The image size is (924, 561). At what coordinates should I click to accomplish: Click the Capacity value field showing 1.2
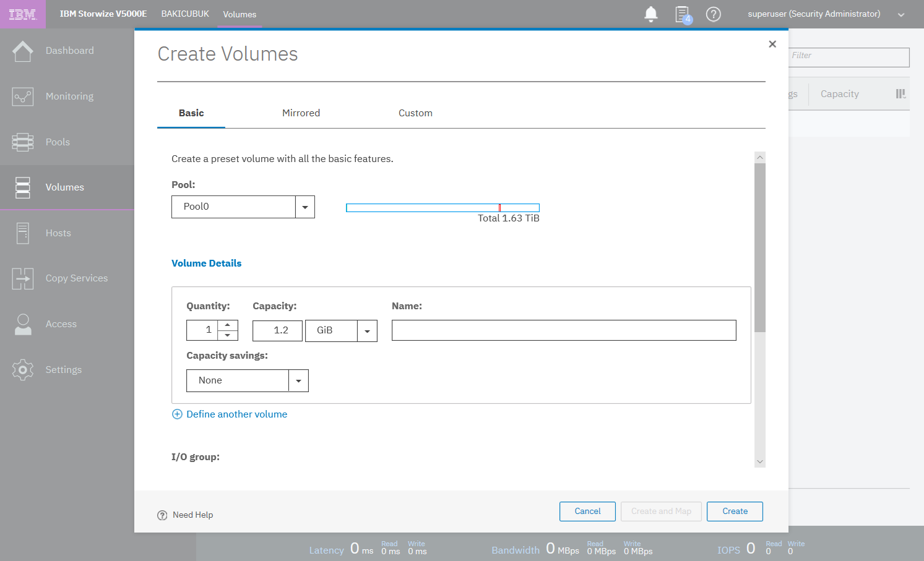coord(278,331)
